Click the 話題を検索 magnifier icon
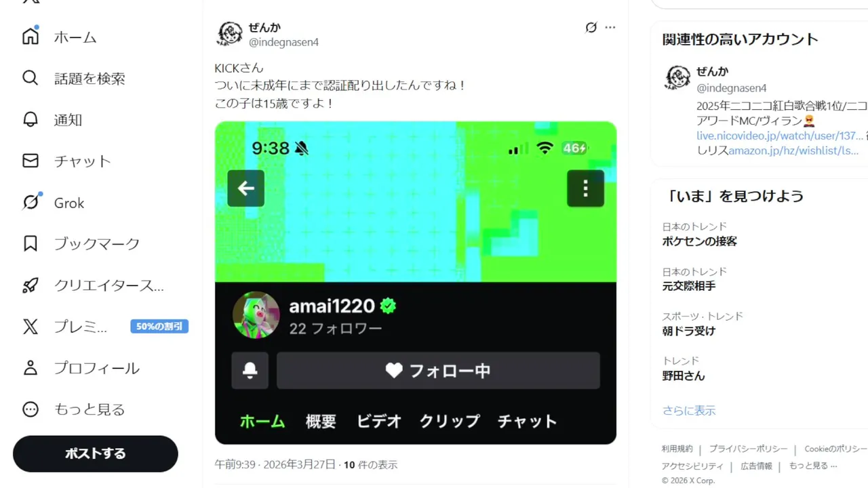Viewport: 868px width, 488px height. [x=31, y=78]
